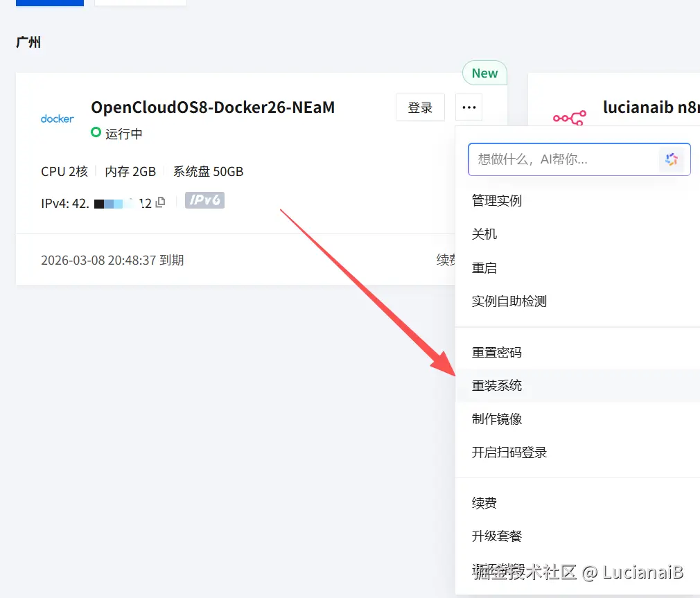Open the OpenCloudOS8-Docker26-NEaM instance title
Viewport: 700px width, 598px height.
[213, 107]
